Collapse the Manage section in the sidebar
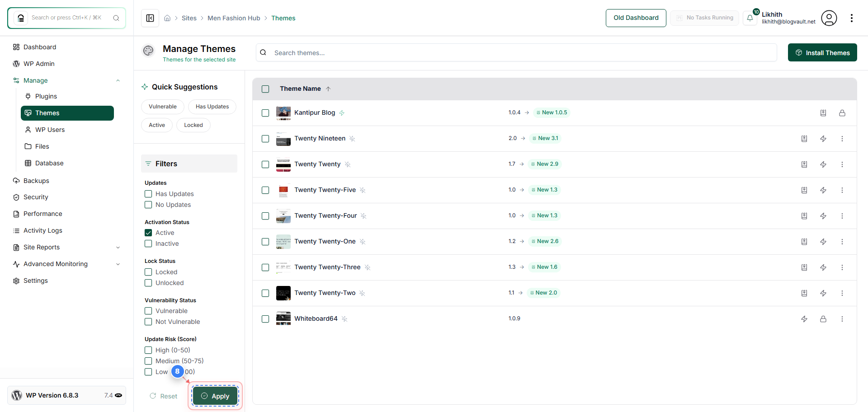This screenshot has width=868, height=412. [118, 80]
